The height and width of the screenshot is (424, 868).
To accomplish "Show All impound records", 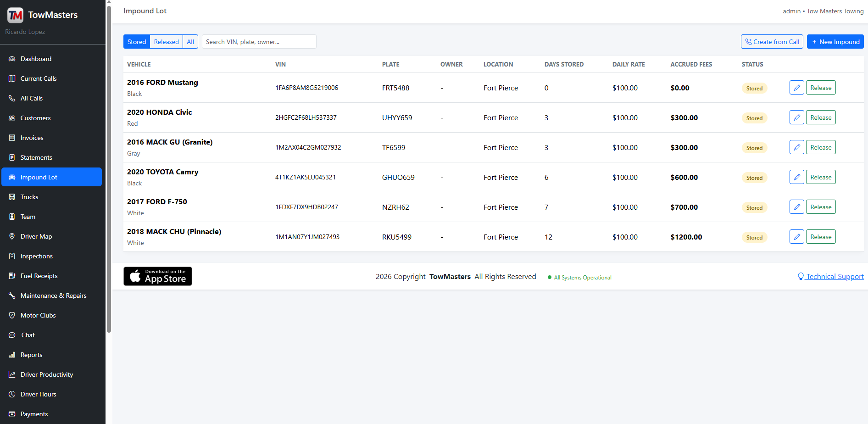I will (x=190, y=42).
